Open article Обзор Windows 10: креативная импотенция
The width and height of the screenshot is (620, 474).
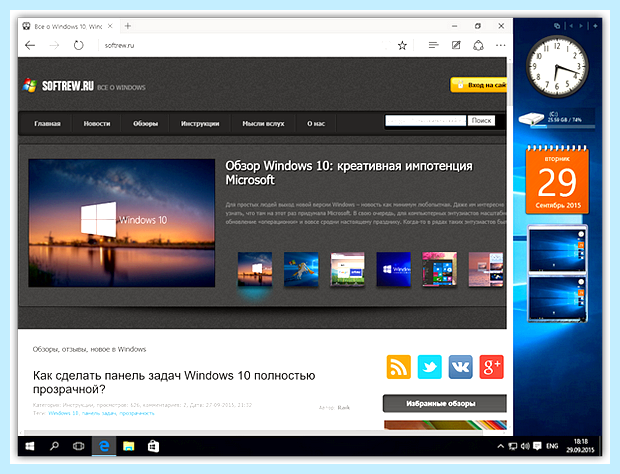349,173
